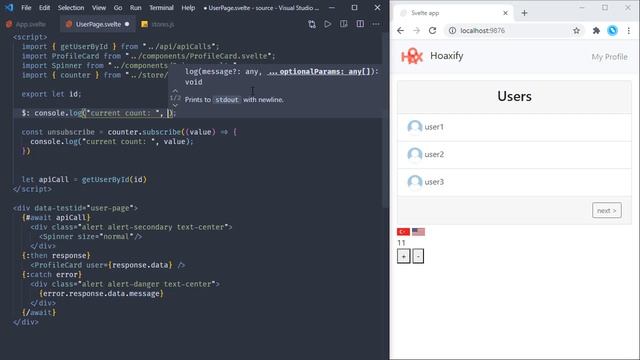Screen dimensions: 640x360
Task: Click the unsaved dot on UserPage.svelte tab
Action: coord(127,24)
